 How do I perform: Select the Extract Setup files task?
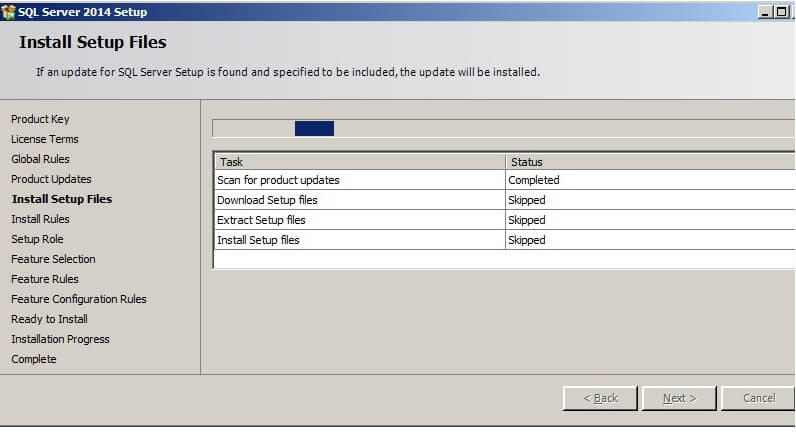tap(505, 220)
